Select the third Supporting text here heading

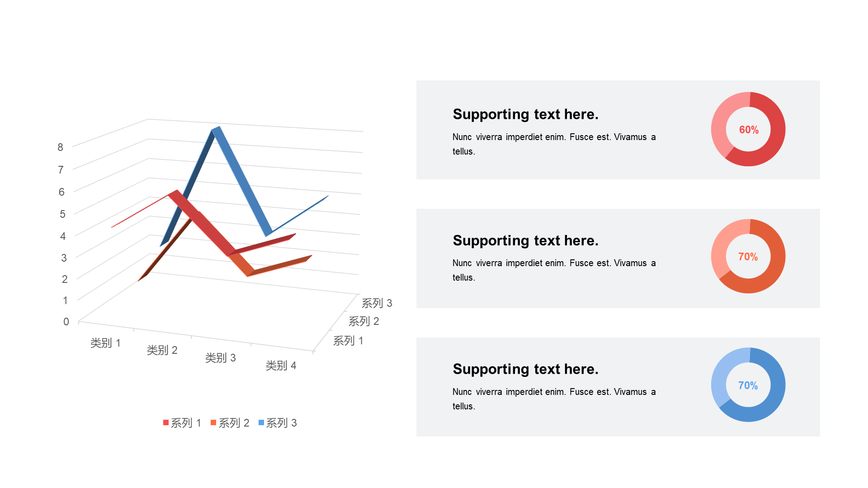pyautogui.click(x=525, y=369)
